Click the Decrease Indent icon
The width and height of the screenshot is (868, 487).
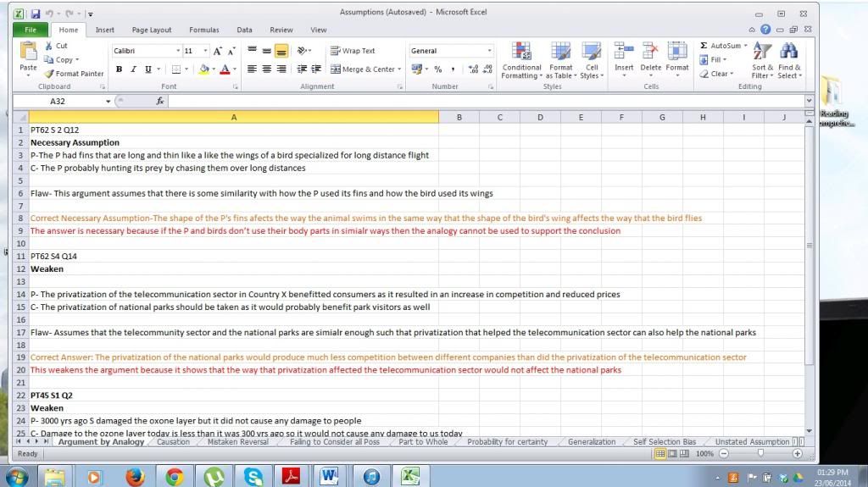pyautogui.click(x=302, y=69)
